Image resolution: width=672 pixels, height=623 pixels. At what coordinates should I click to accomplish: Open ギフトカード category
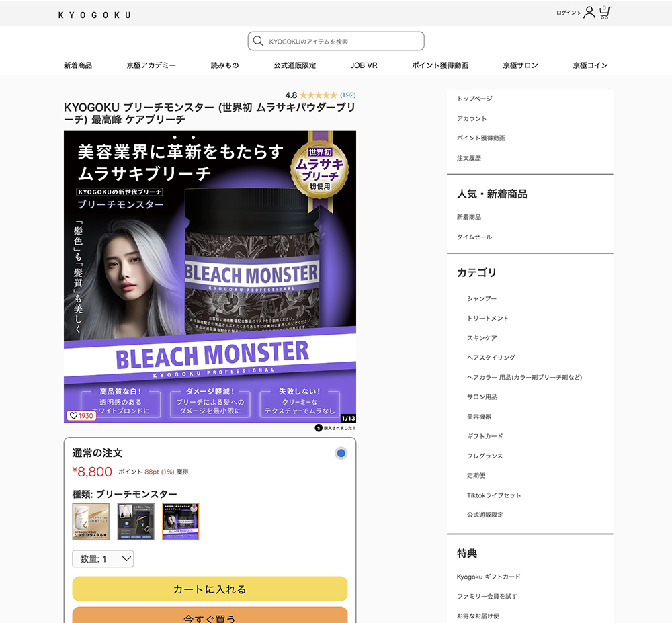(485, 436)
